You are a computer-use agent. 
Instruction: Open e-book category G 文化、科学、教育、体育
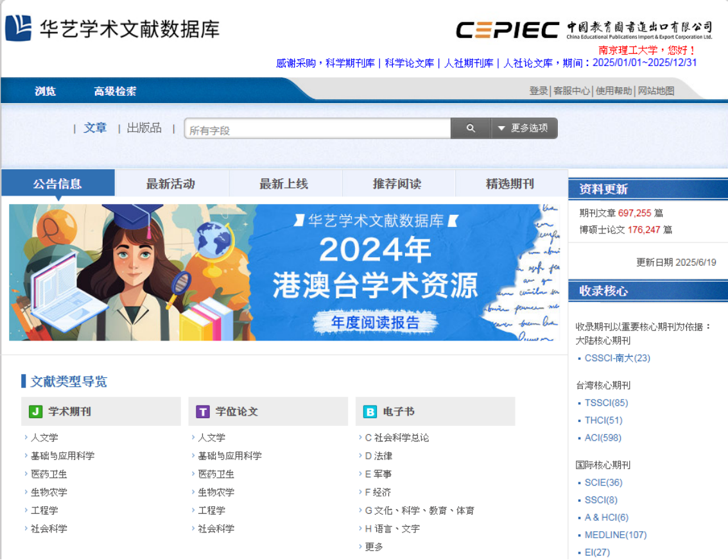point(420,511)
